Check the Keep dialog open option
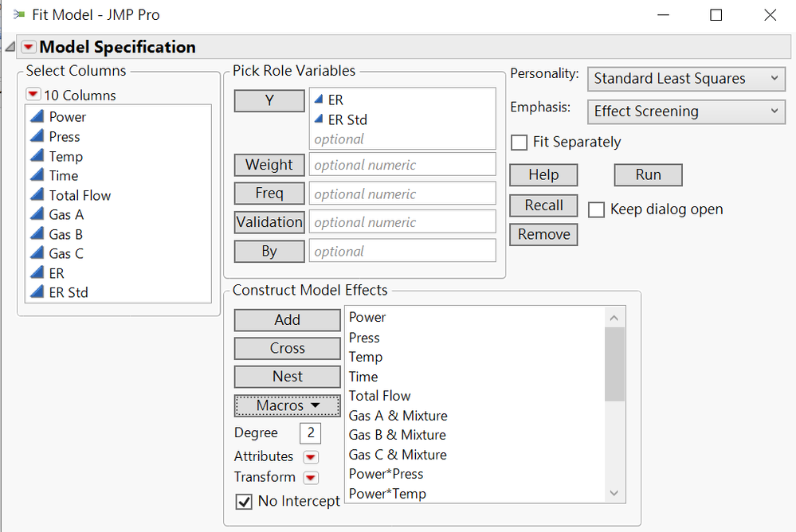This screenshot has width=796, height=532. (597, 209)
